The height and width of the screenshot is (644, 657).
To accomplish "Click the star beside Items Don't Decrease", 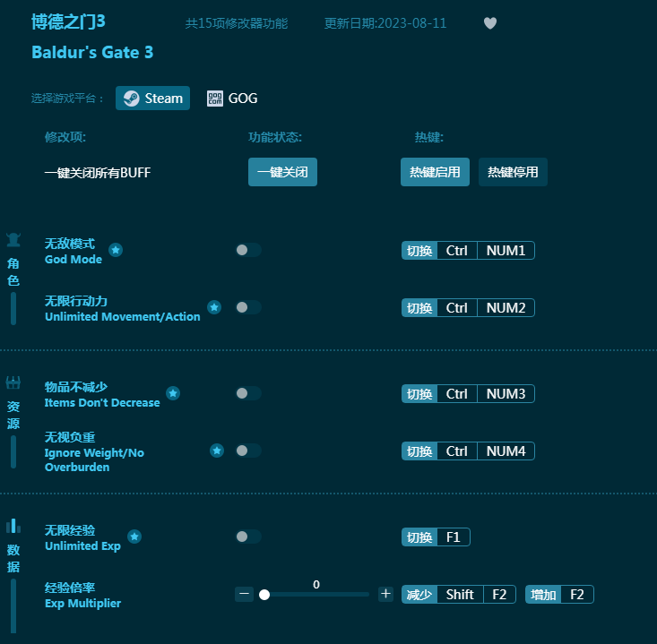I will point(173,393).
